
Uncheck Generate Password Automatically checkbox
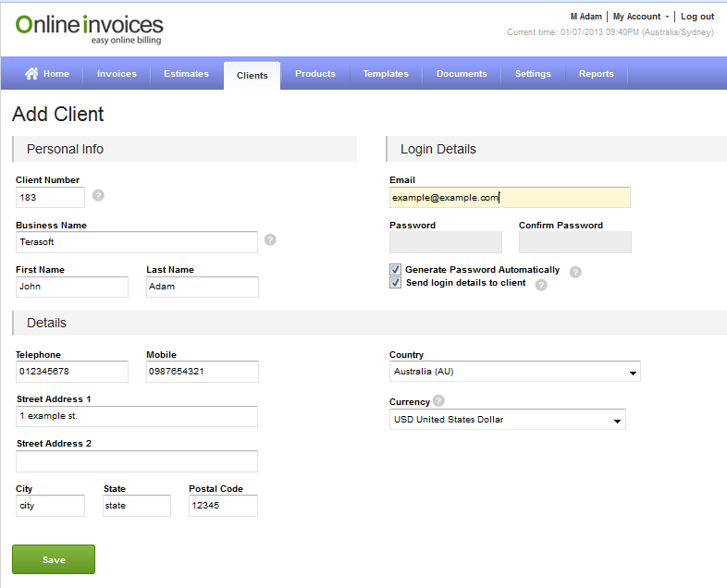pos(396,270)
